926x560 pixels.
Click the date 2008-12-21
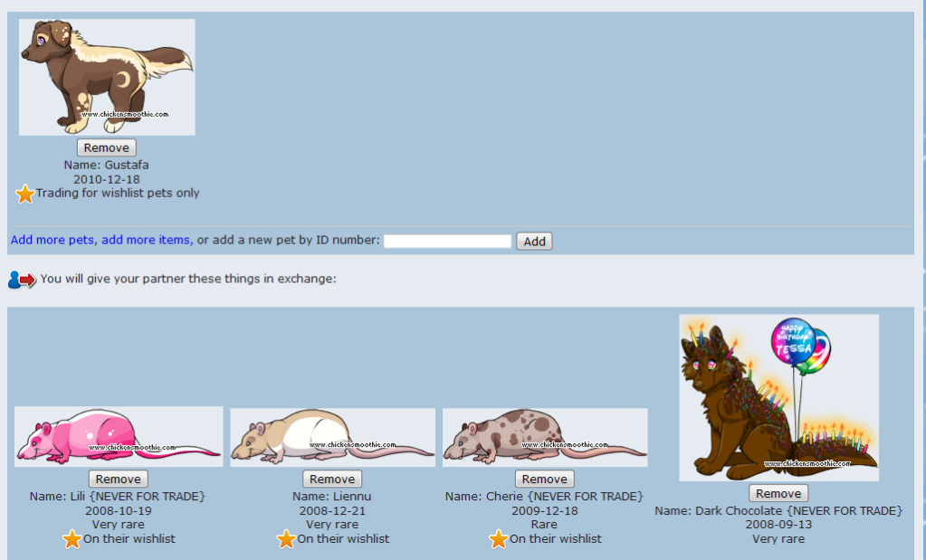(x=332, y=510)
